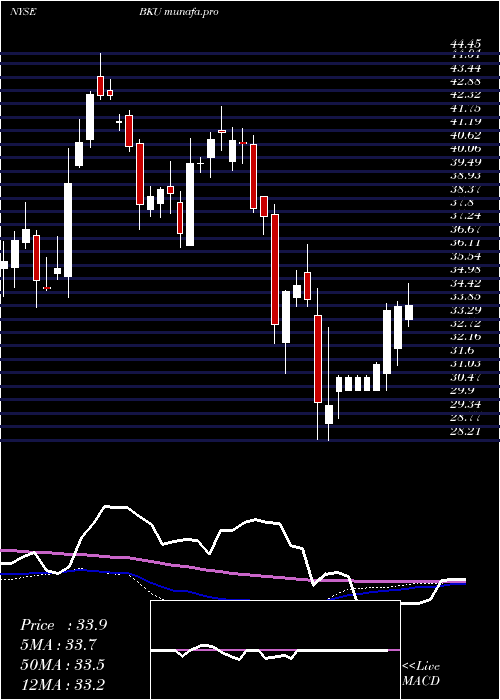Click the 32.16 price axis label

click(x=466, y=336)
